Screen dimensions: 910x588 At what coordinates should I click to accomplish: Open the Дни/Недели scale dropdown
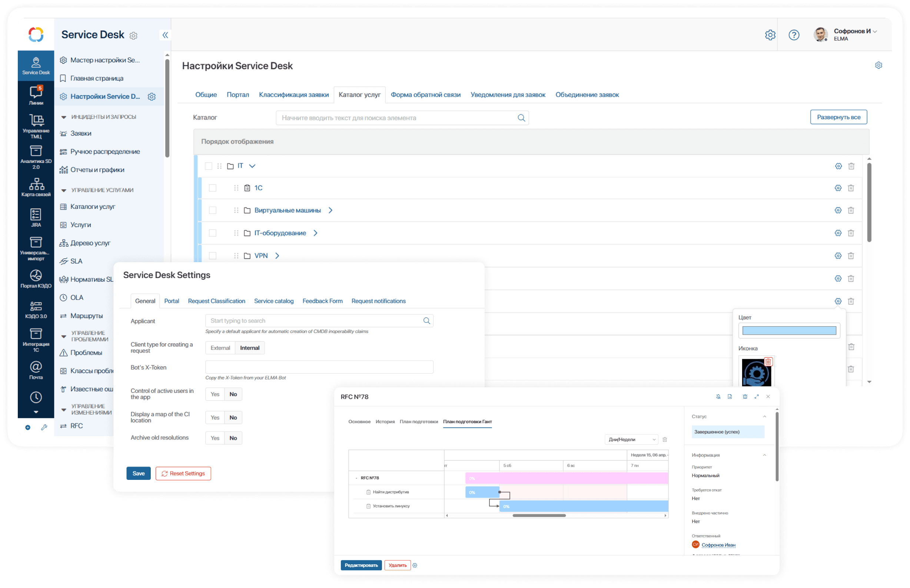coord(631,440)
